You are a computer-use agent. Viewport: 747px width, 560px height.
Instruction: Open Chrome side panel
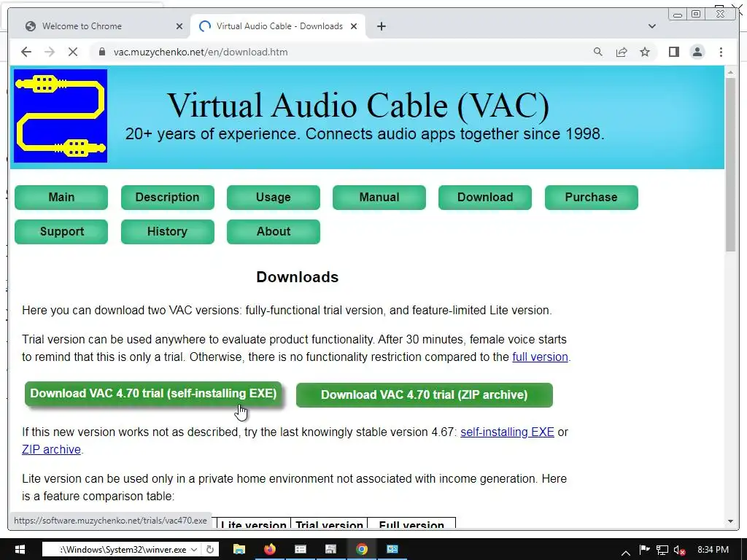[x=673, y=52]
